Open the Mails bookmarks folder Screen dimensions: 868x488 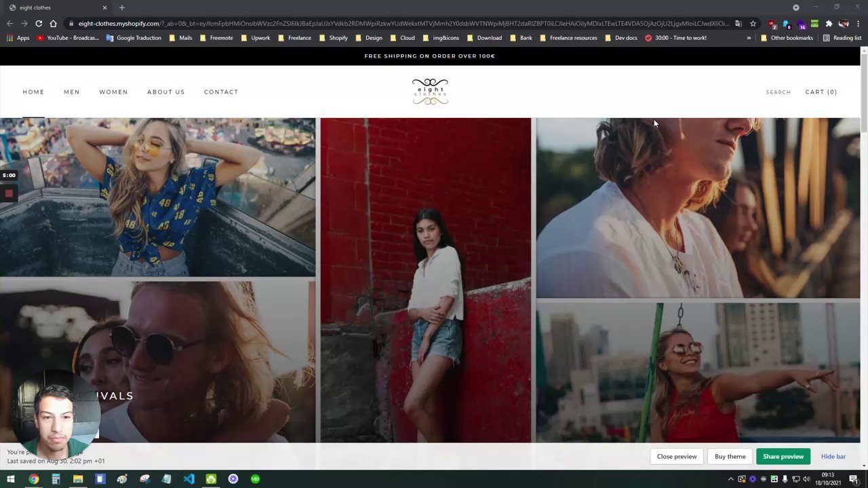(x=180, y=38)
